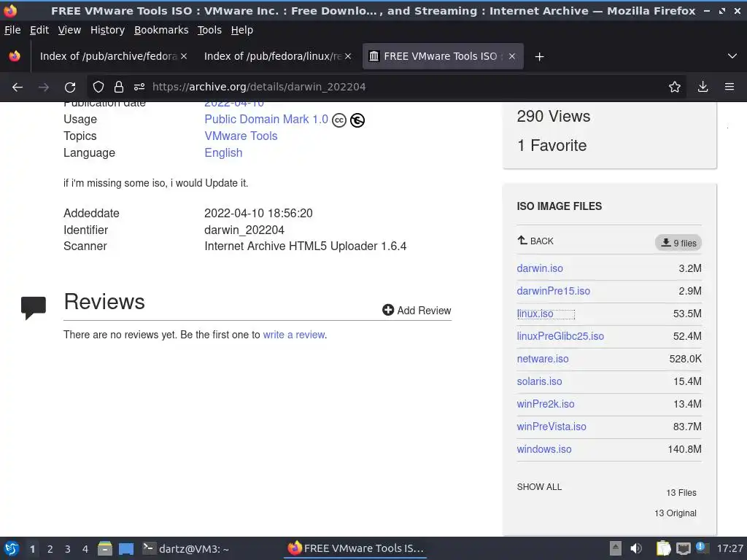Click the Reviews speech bubble icon
This screenshot has height=560, width=747.
coord(34,308)
